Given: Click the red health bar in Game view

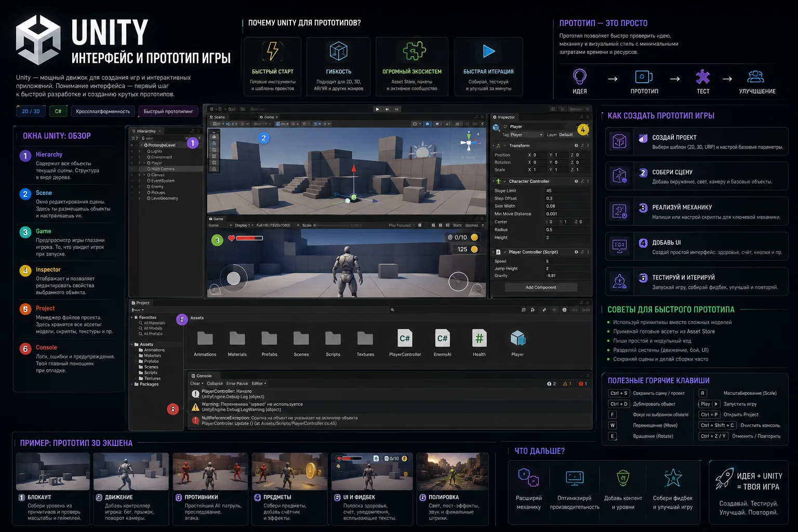Looking at the screenshot, I should 249,238.
